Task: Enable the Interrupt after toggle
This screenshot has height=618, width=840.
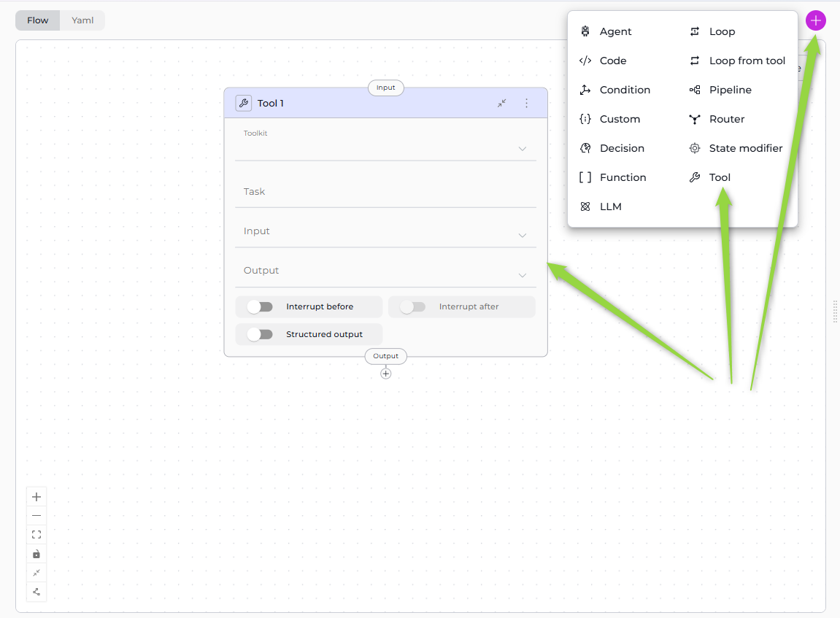Action: point(413,307)
